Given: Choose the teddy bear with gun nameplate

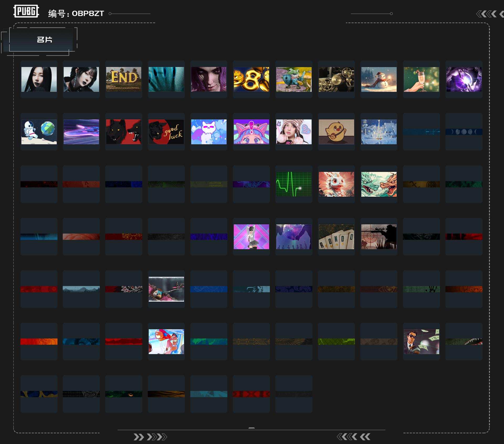Looking at the screenshot, I should click(x=166, y=289).
